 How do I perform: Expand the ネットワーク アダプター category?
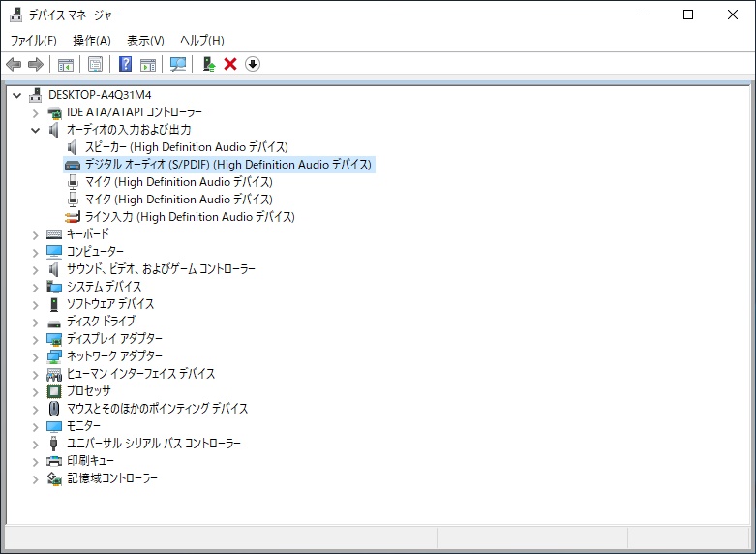35,357
